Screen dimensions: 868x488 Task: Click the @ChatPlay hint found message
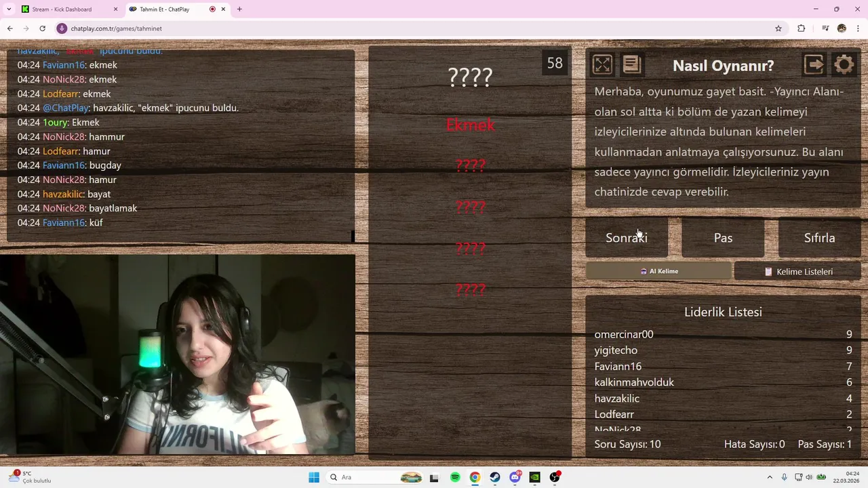[x=128, y=108]
